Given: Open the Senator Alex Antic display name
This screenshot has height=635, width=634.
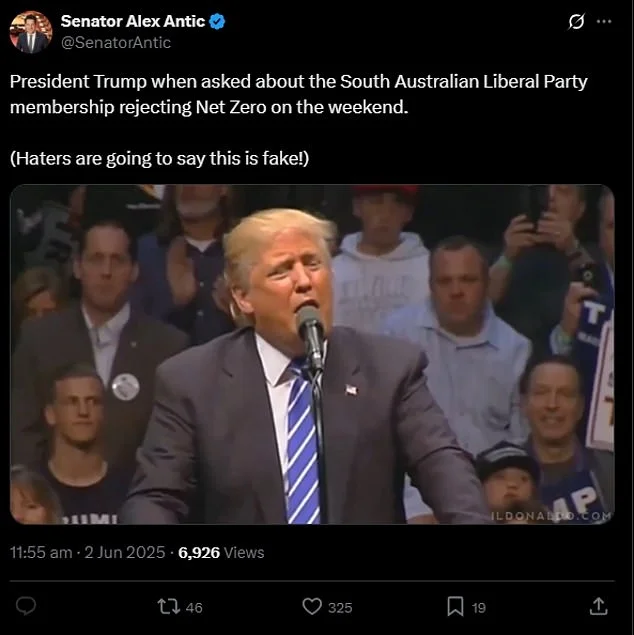Looking at the screenshot, I should 133,21.
